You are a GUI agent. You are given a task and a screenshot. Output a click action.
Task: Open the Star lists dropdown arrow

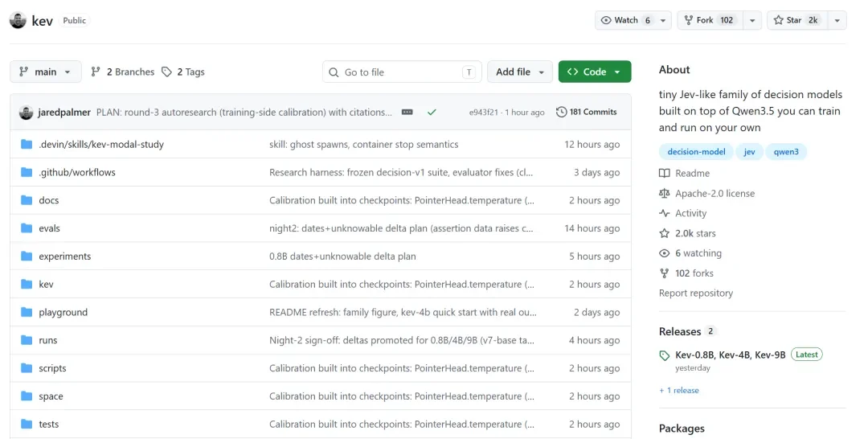(837, 20)
